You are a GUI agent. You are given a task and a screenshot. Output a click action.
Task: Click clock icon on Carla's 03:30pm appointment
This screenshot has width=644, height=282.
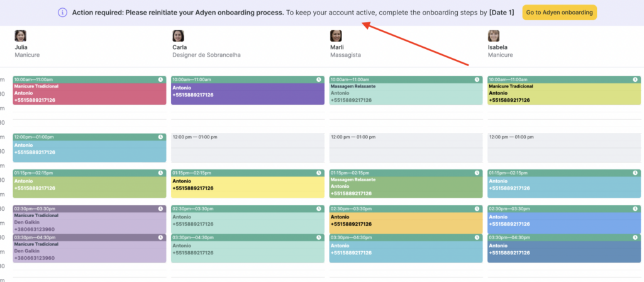pos(319,237)
